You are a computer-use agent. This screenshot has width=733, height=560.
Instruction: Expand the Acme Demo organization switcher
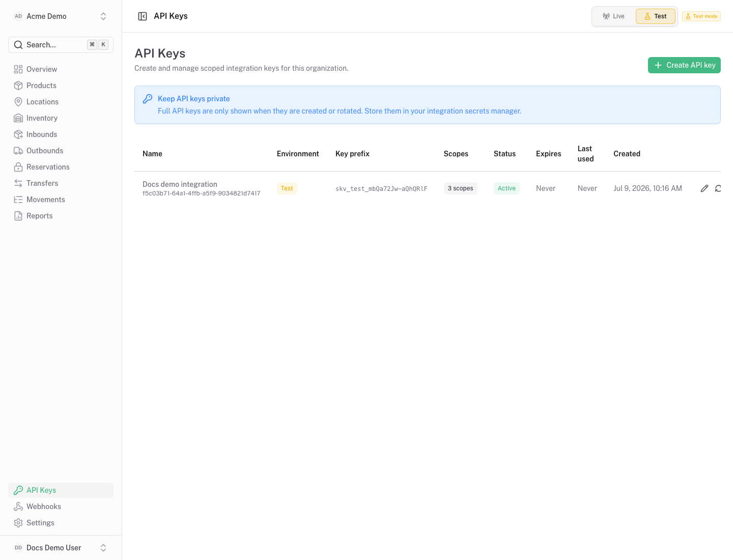point(61,16)
